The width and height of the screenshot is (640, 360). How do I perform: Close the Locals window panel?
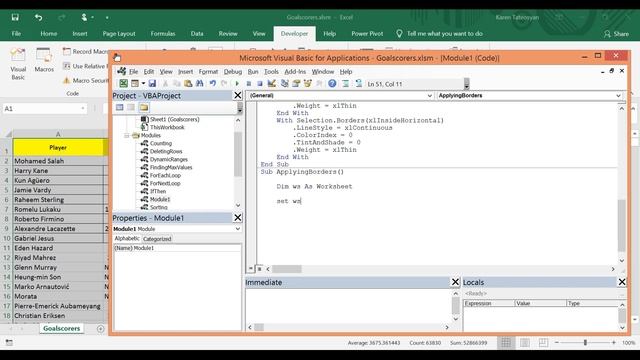pyautogui.click(x=622, y=282)
